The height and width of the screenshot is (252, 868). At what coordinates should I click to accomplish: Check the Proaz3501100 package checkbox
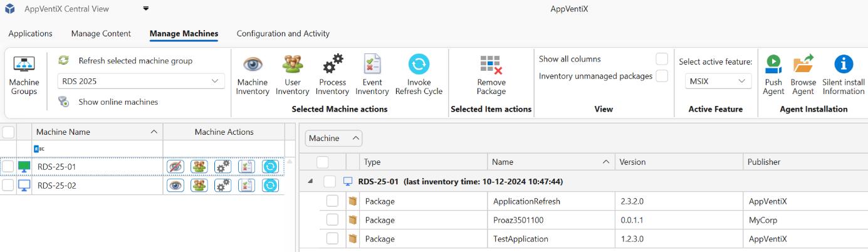[x=333, y=220]
